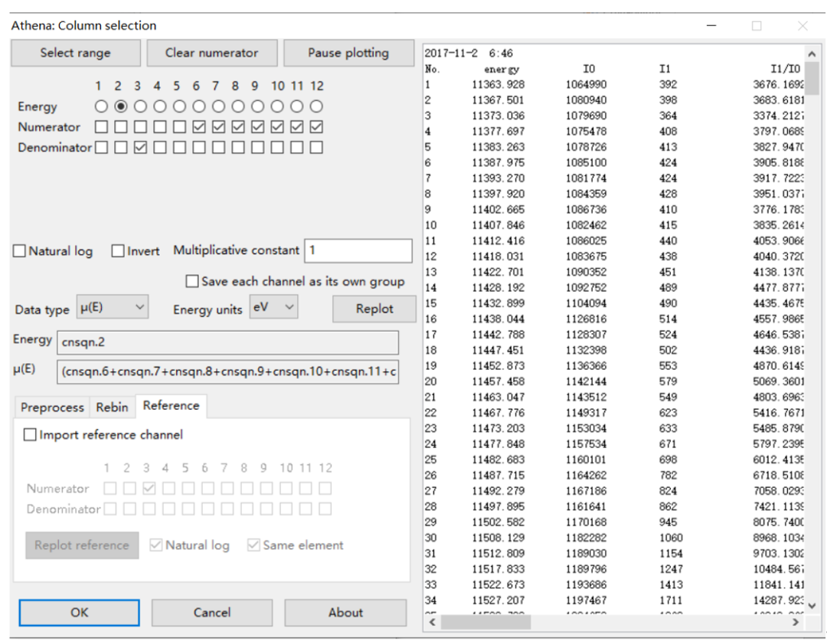Enable column 12 as a Denominator channel
The height and width of the screenshot is (644, 827).
315,147
